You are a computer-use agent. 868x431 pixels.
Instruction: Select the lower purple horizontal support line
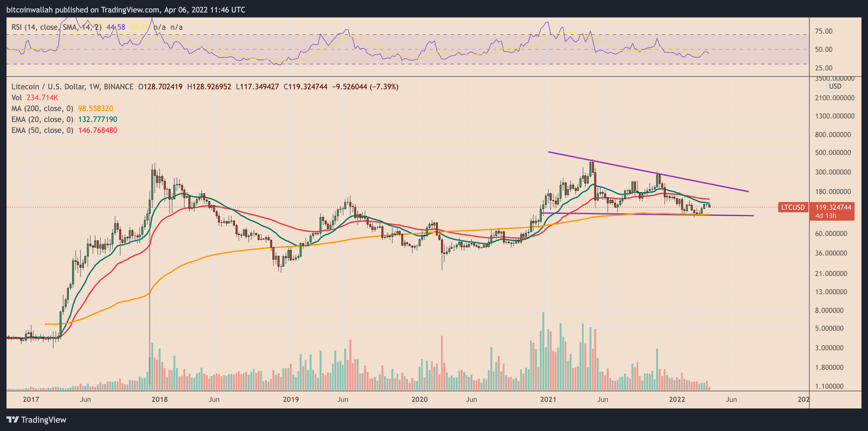647,214
